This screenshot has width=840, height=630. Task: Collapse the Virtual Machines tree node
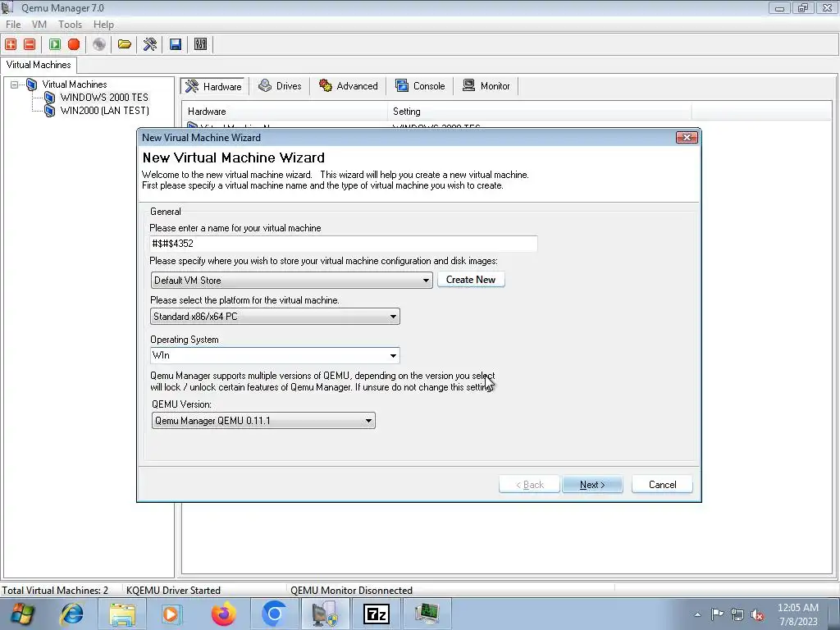point(15,84)
